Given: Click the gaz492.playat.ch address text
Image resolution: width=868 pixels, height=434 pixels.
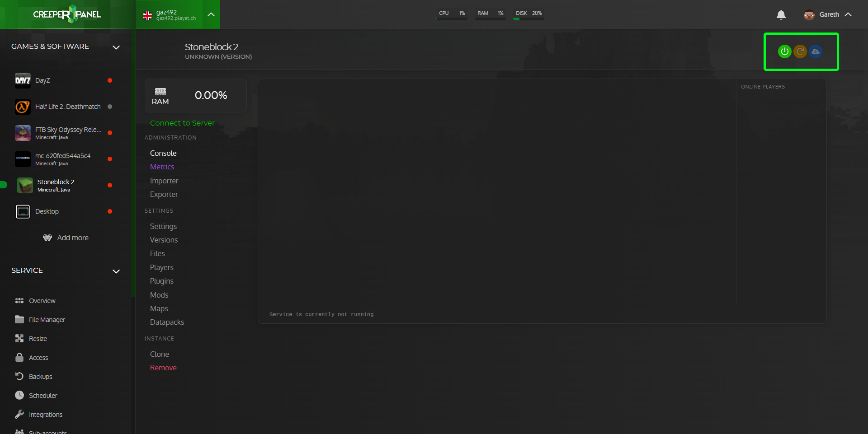Looking at the screenshot, I should pos(176,19).
